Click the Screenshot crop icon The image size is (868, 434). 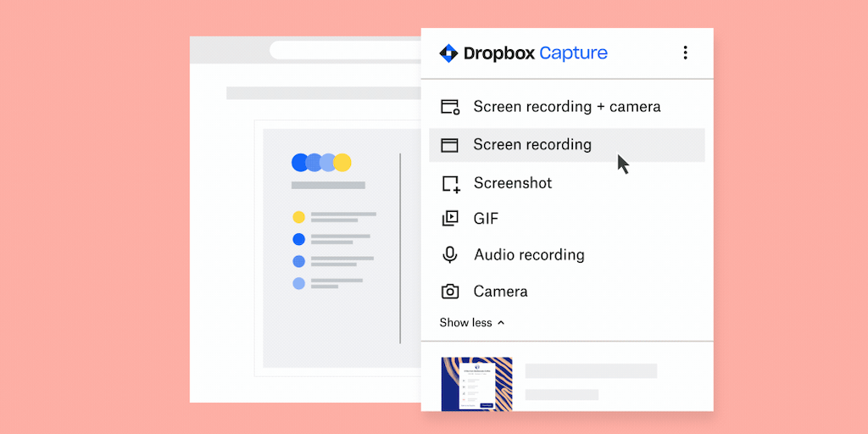coord(450,183)
